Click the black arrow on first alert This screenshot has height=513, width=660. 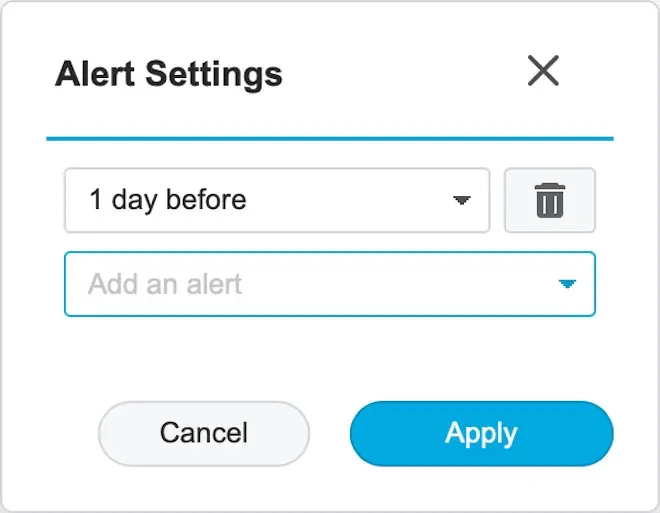click(x=461, y=200)
